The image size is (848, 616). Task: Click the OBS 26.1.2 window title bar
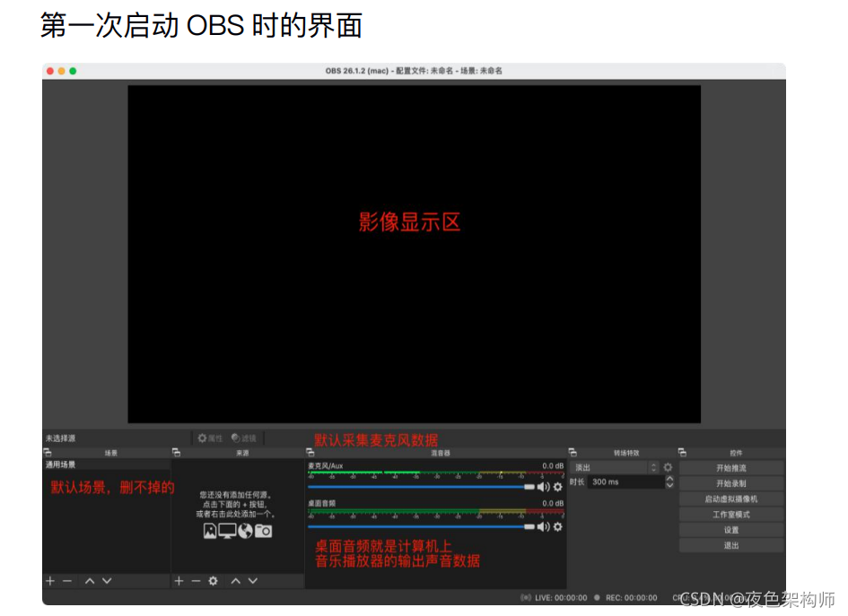pyautogui.click(x=414, y=71)
